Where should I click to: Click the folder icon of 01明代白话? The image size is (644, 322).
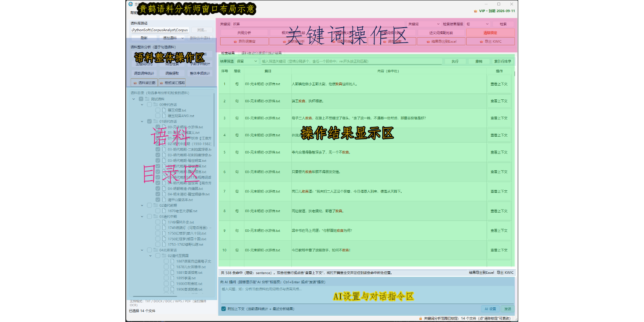[156, 121]
